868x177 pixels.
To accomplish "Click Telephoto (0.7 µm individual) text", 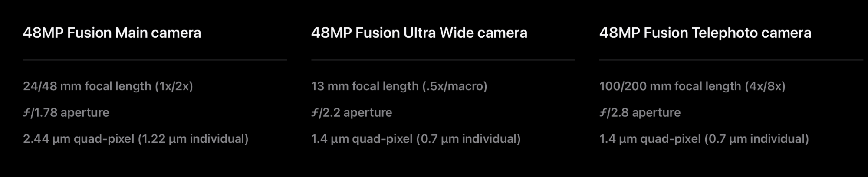I will [x=756, y=139].
